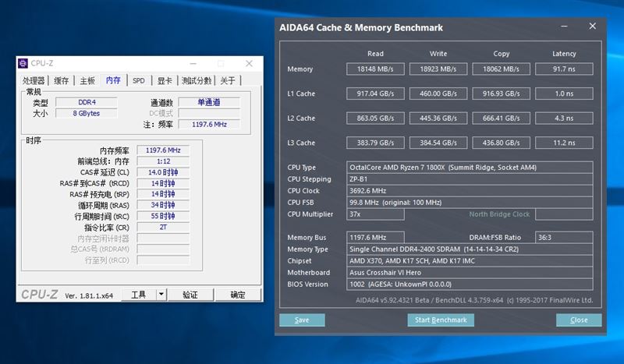The image size is (624, 364).
Task: Click the L1 Cache Write 460.00 GB/s cell
Action: point(438,94)
